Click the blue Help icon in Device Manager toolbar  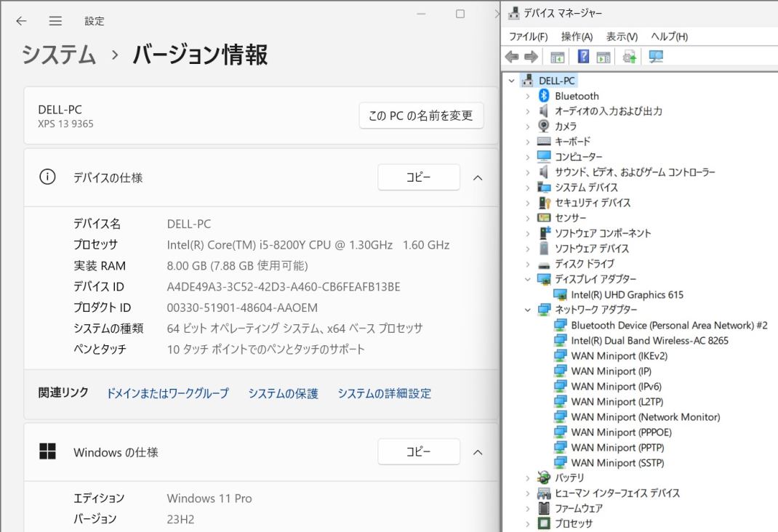coord(583,57)
